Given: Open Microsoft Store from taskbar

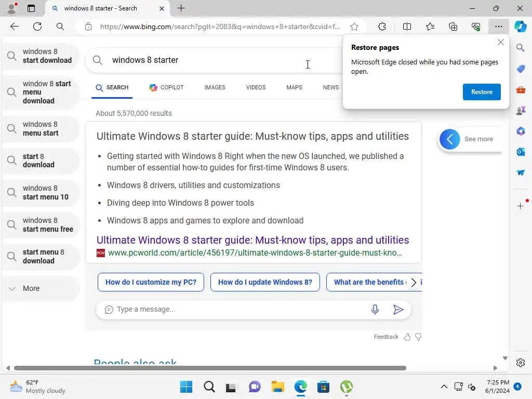Looking at the screenshot, I should tap(323, 387).
